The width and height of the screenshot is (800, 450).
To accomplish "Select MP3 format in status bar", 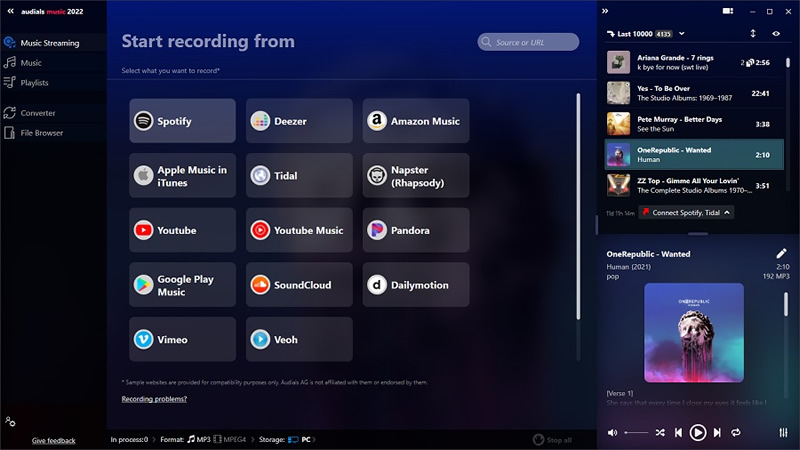I will pyautogui.click(x=198, y=439).
